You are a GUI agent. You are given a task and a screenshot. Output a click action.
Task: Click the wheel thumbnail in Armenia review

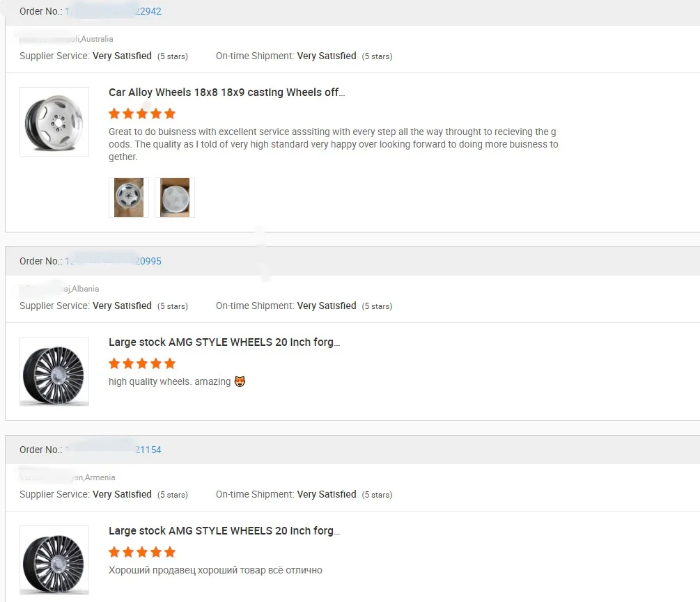(54, 560)
